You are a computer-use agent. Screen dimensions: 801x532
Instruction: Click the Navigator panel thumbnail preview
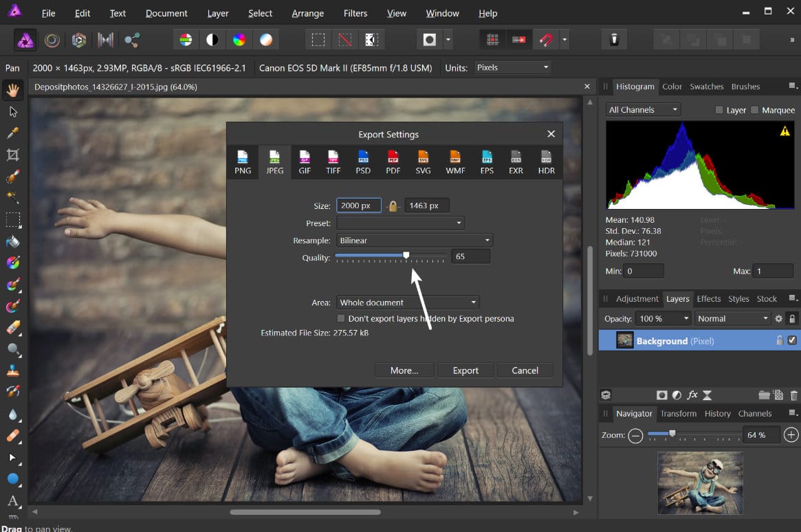700,483
